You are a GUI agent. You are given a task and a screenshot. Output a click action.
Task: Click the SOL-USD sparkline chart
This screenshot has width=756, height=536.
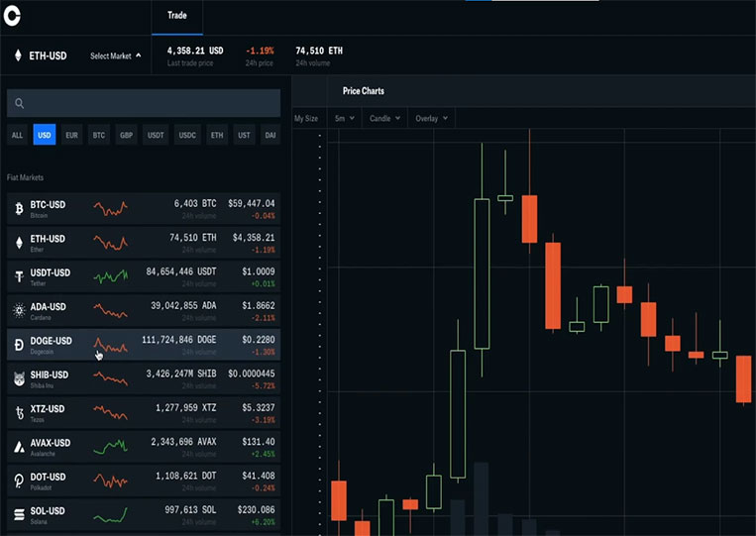[111, 515]
